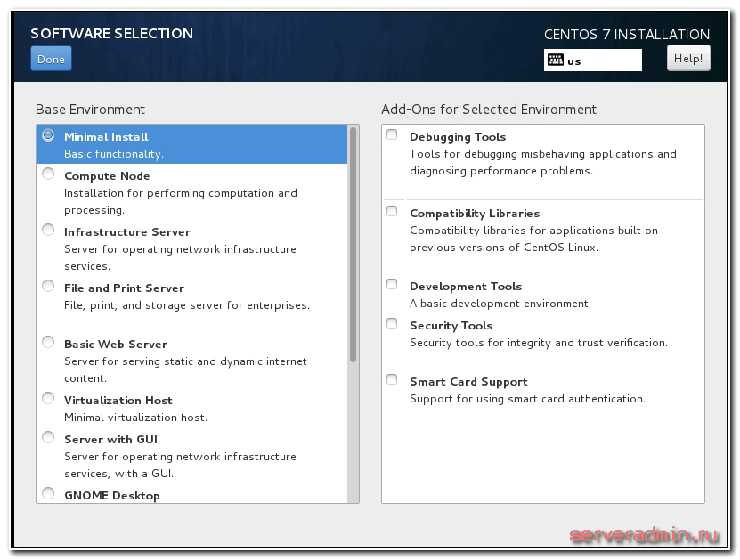Choose Infrastructure Server environment
The image size is (740, 560).
tap(48, 231)
